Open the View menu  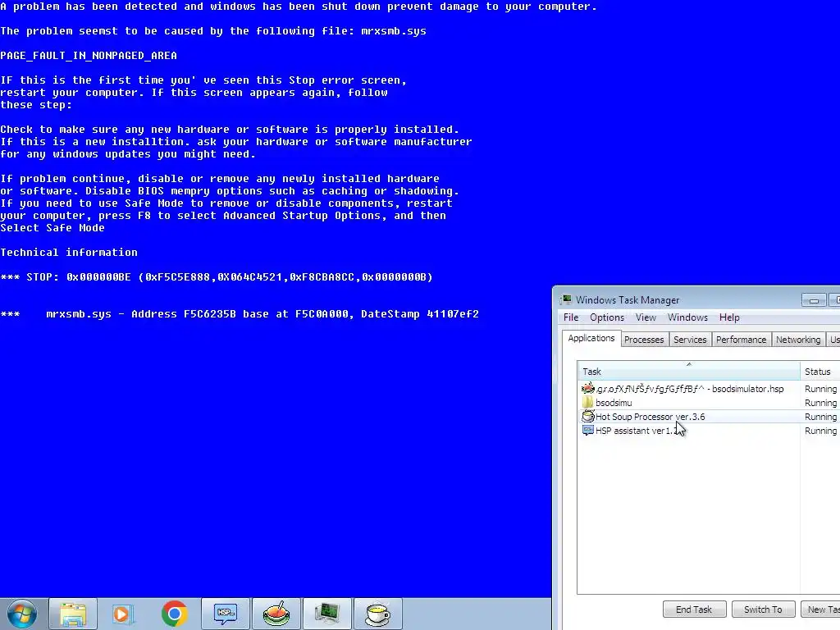point(646,317)
